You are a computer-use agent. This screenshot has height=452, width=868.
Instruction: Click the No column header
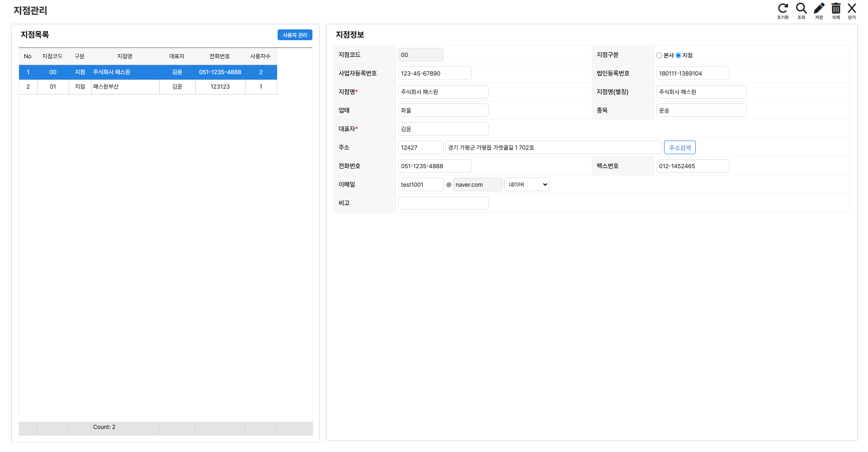point(28,56)
